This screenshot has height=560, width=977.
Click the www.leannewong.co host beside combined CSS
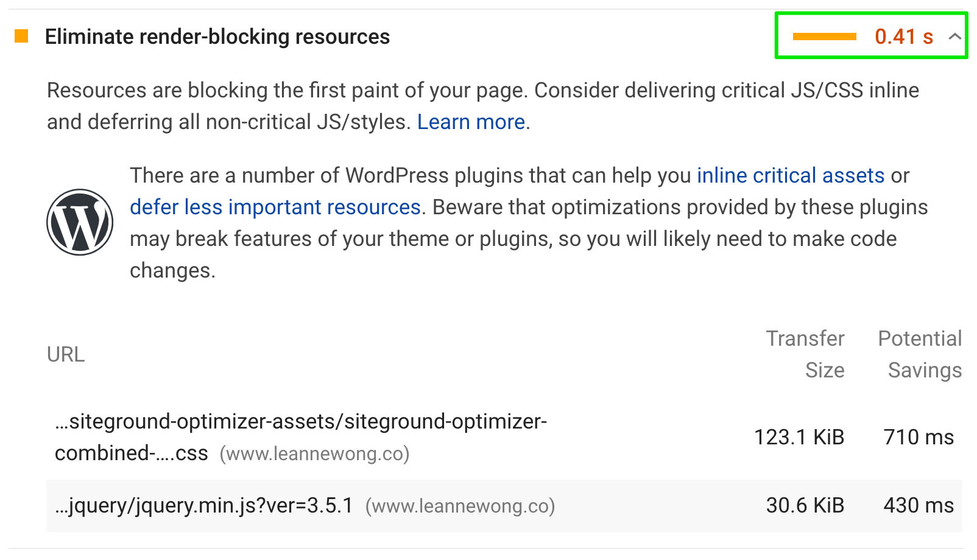(314, 453)
